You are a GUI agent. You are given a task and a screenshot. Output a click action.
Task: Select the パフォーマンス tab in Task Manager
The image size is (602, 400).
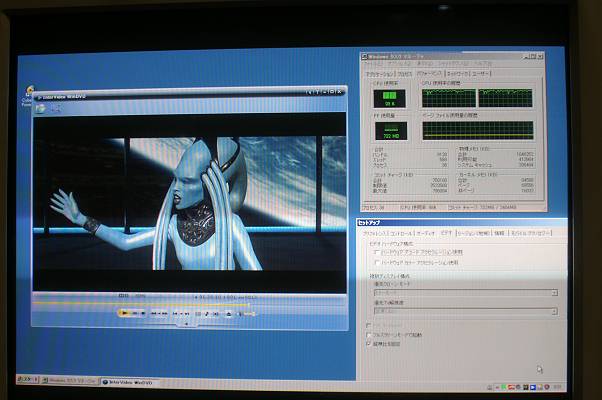pos(429,73)
